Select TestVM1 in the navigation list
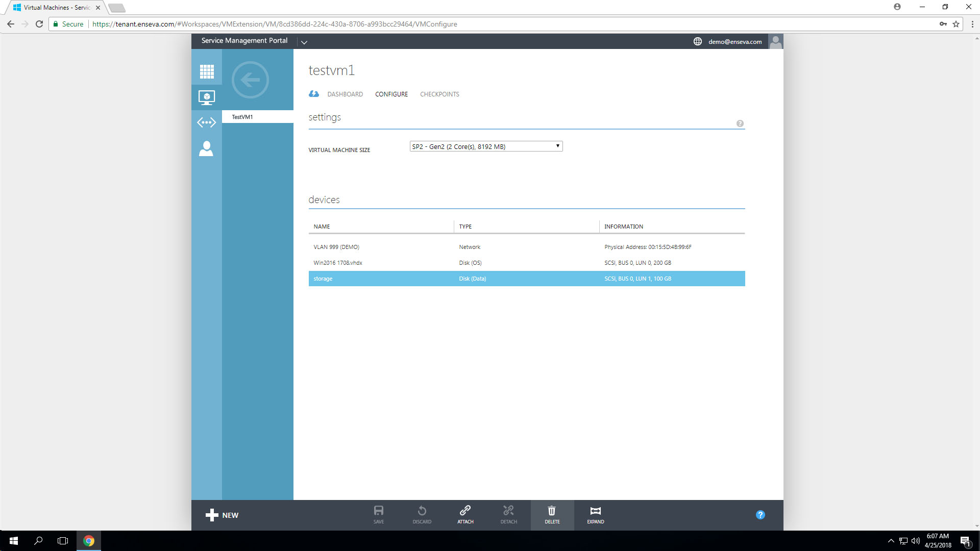The image size is (980, 551). (x=258, y=117)
